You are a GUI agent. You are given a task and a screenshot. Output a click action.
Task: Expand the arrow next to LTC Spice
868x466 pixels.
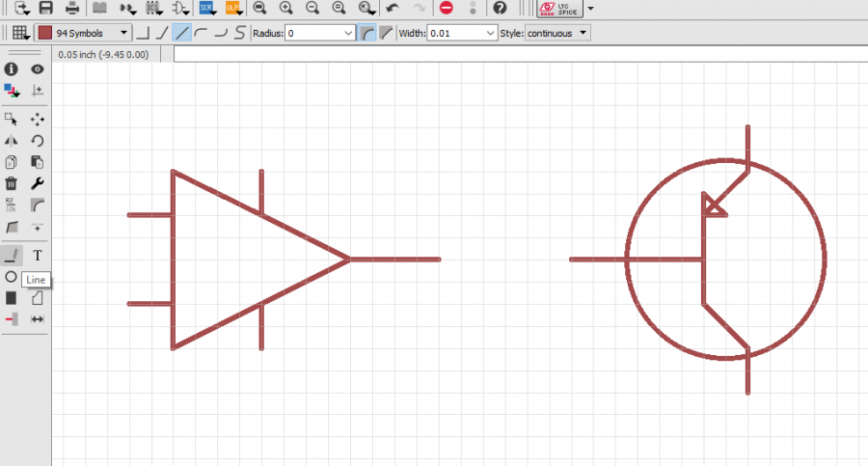590,9
